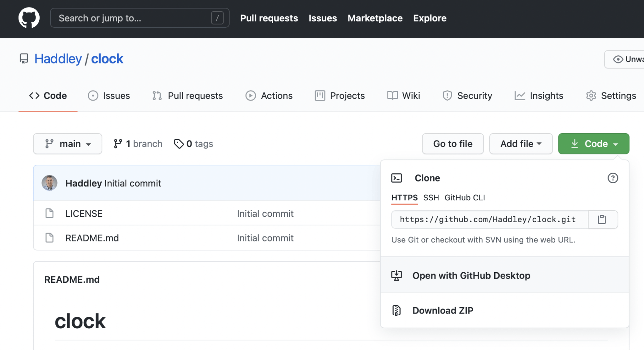Click the Clone help question mark icon
The image size is (644, 350).
click(x=612, y=178)
